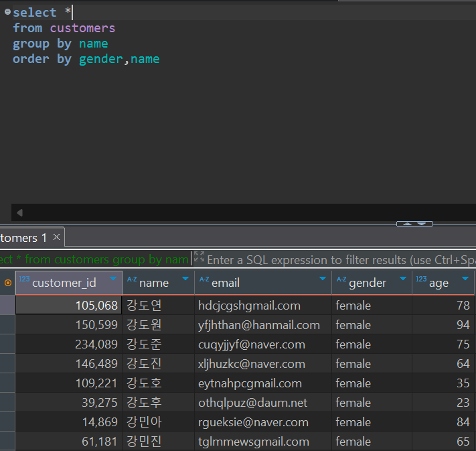This screenshot has width=476, height=451.
Task: Click the customer_id column header
Action: 69,283
